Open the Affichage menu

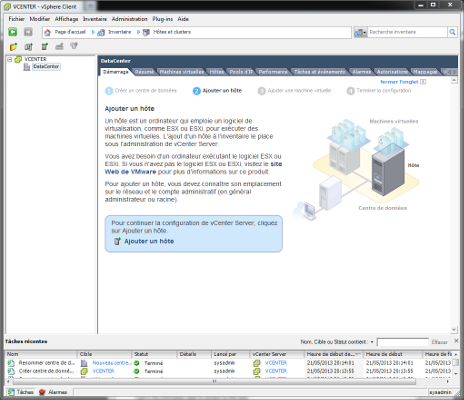[66, 19]
